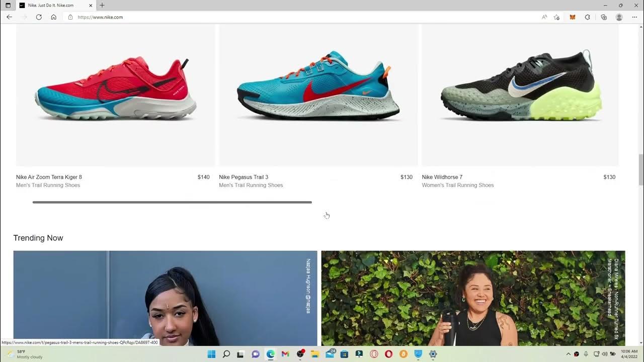Open the Opera GX outline icon on the taskbar

point(374,354)
